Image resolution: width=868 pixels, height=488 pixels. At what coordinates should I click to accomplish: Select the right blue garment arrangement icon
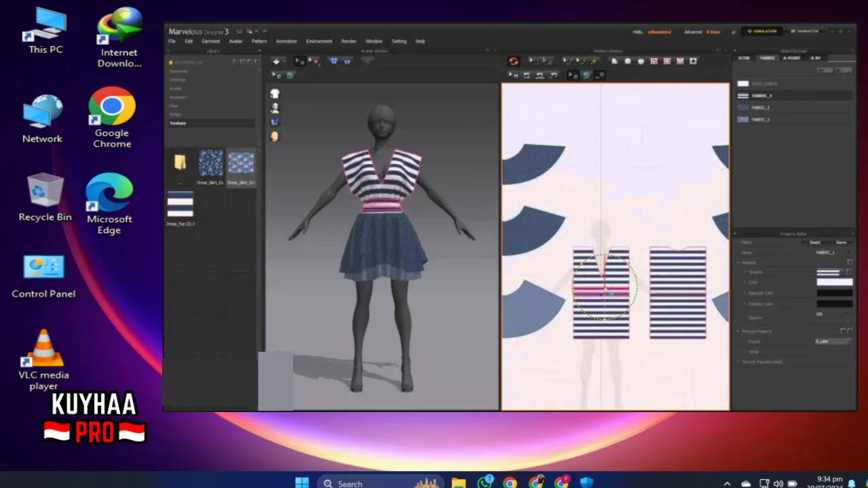[347, 61]
